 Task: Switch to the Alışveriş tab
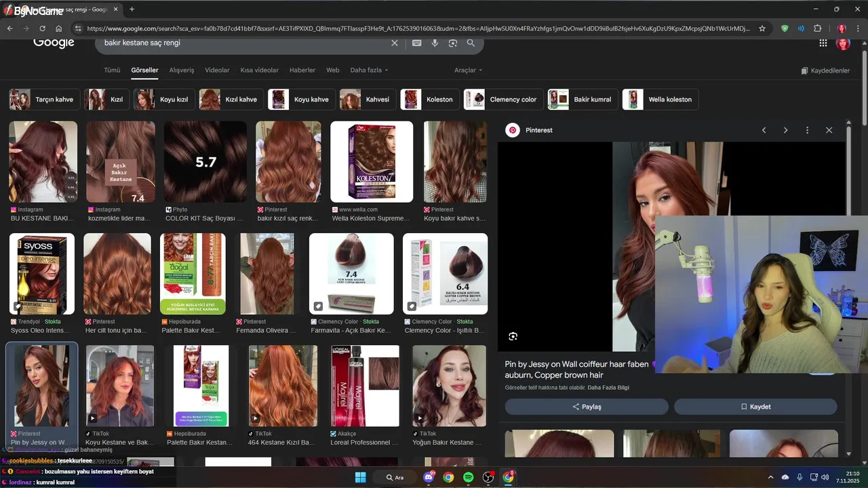(x=182, y=70)
